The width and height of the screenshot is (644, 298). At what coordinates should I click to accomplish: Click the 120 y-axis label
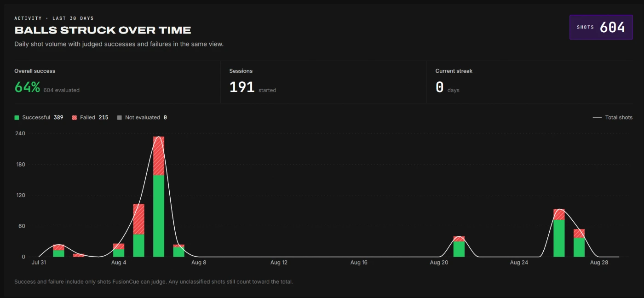pos(20,195)
